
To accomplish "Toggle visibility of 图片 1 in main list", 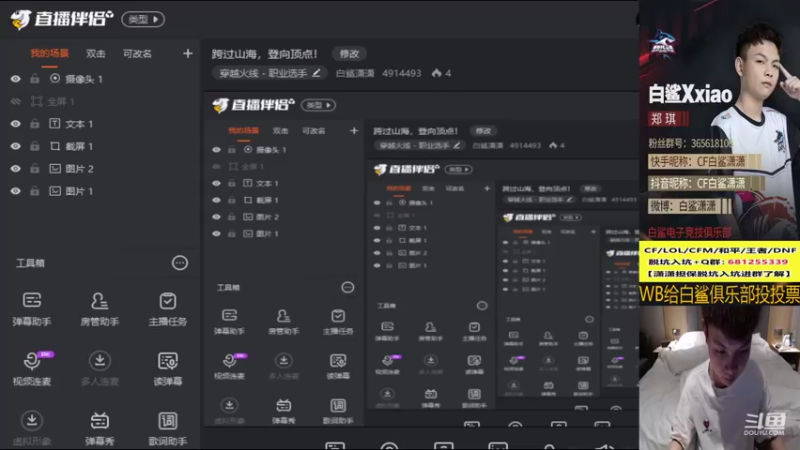I will click(16, 191).
